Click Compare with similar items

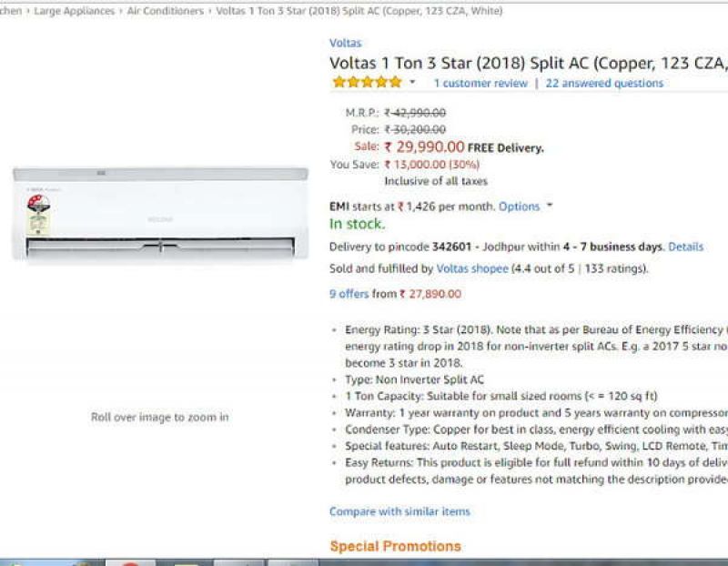(399, 511)
